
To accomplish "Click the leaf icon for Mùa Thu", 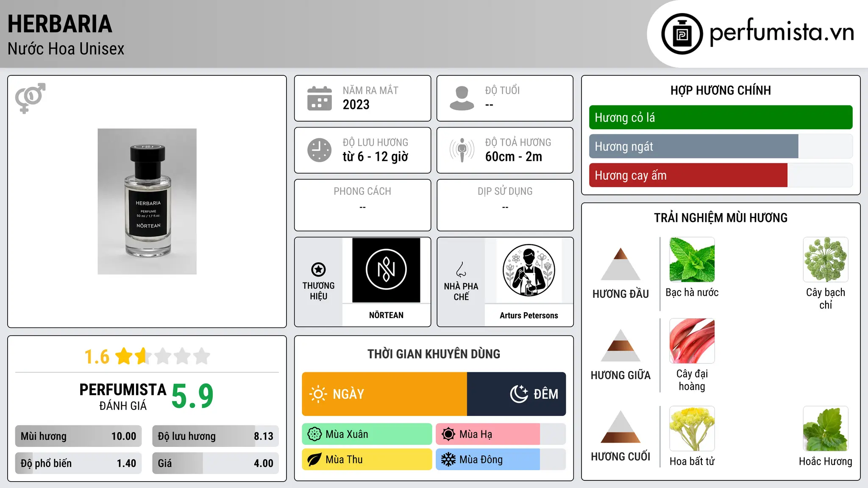I will 314,460.
